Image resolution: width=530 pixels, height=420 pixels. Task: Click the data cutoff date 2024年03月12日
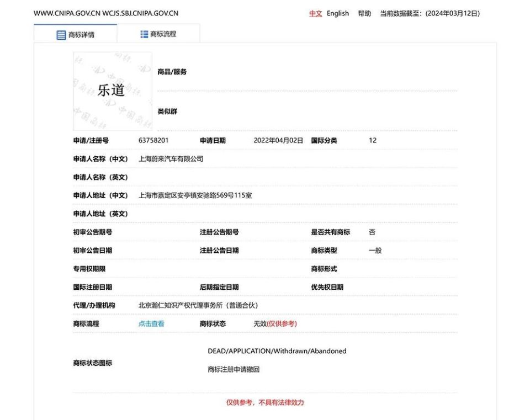pos(452,13)
